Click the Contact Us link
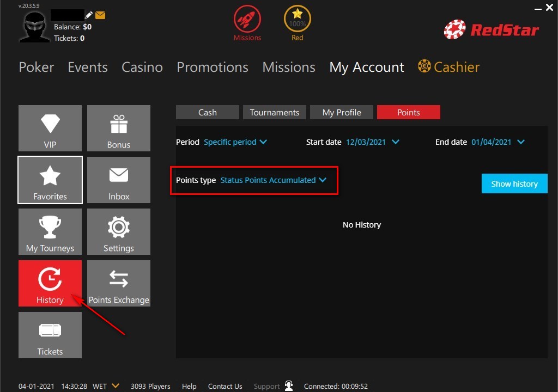 tap(225, 386)
